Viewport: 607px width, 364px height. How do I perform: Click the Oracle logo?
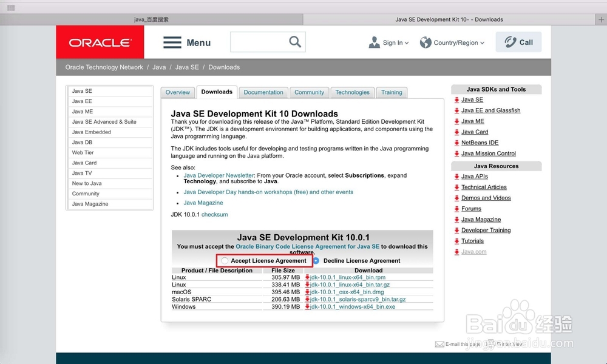(x=100, y=42)
